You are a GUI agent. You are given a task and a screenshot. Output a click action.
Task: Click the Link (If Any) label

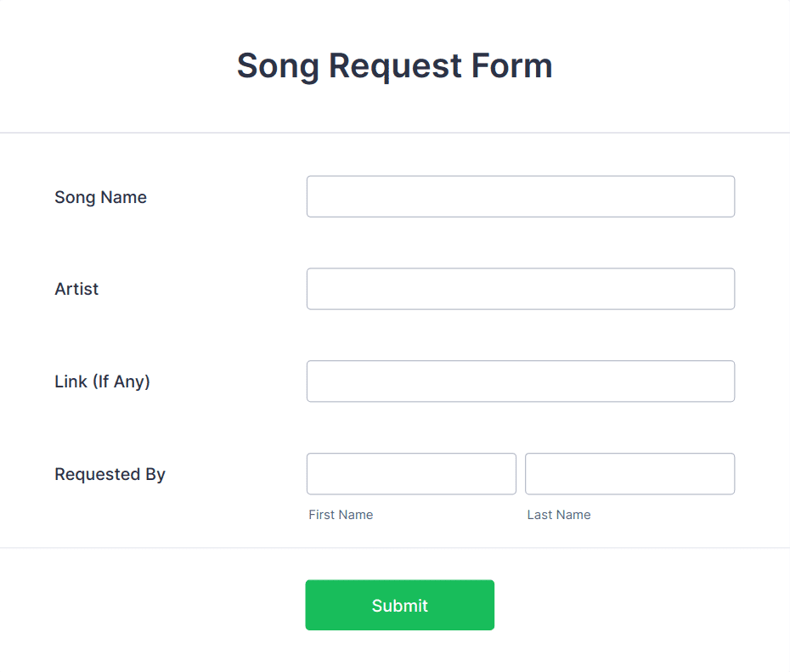[x=102, y=381]
